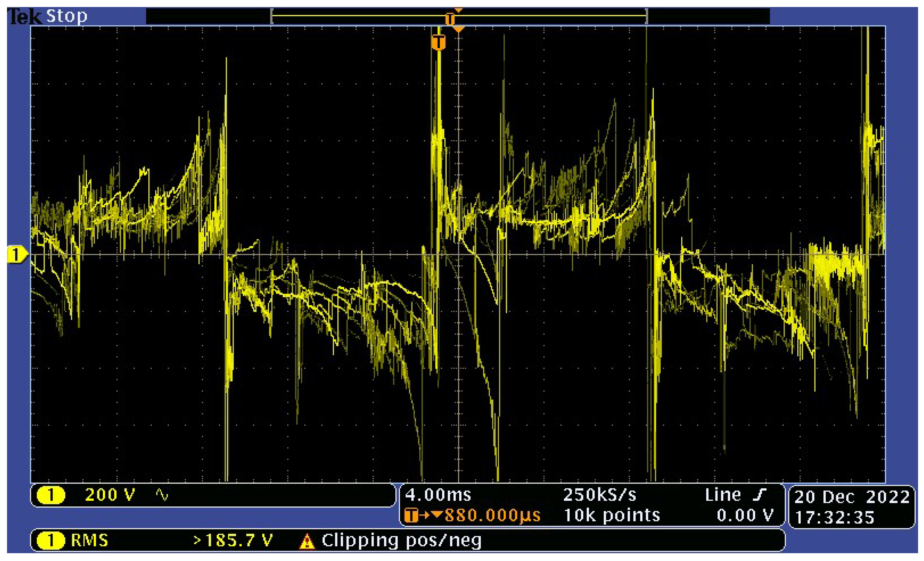Click the 250kS/s sample rate readout
The image size is (924, 561).
click(x=600, y=495)
